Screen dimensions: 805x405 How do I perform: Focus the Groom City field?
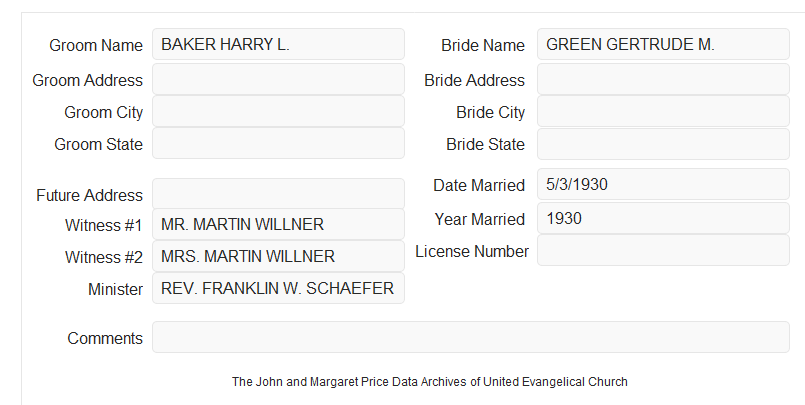click(x=278, y=111)
